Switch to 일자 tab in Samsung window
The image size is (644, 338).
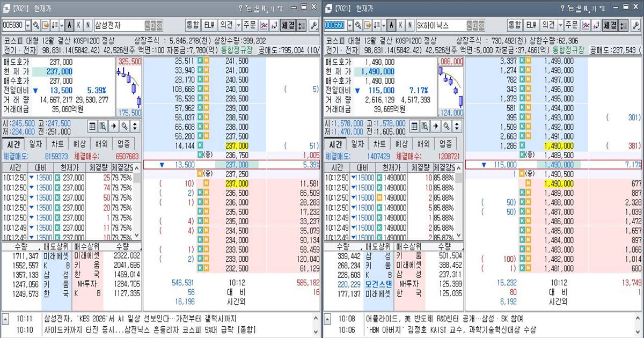(35, 144)
